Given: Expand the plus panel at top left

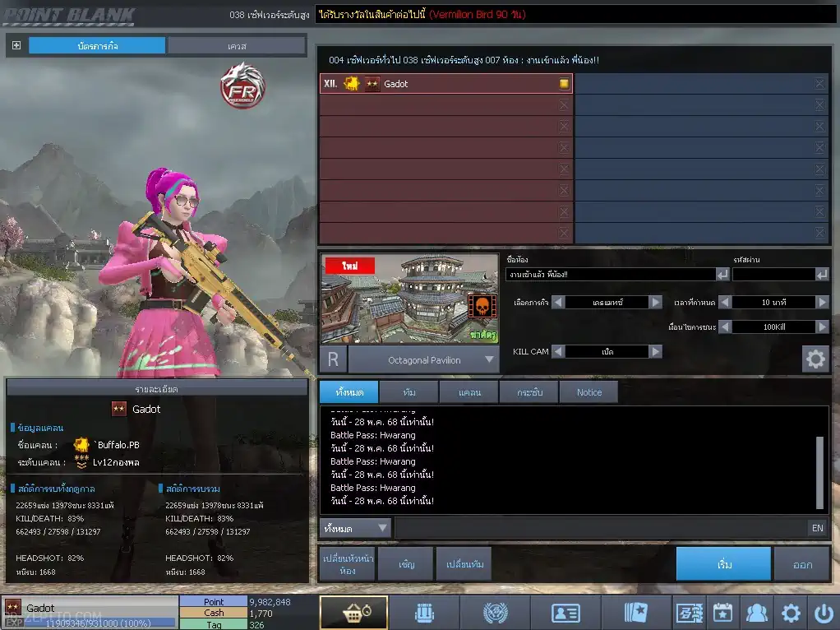Looking at the screenshot, I should click(x=16, y=45).
